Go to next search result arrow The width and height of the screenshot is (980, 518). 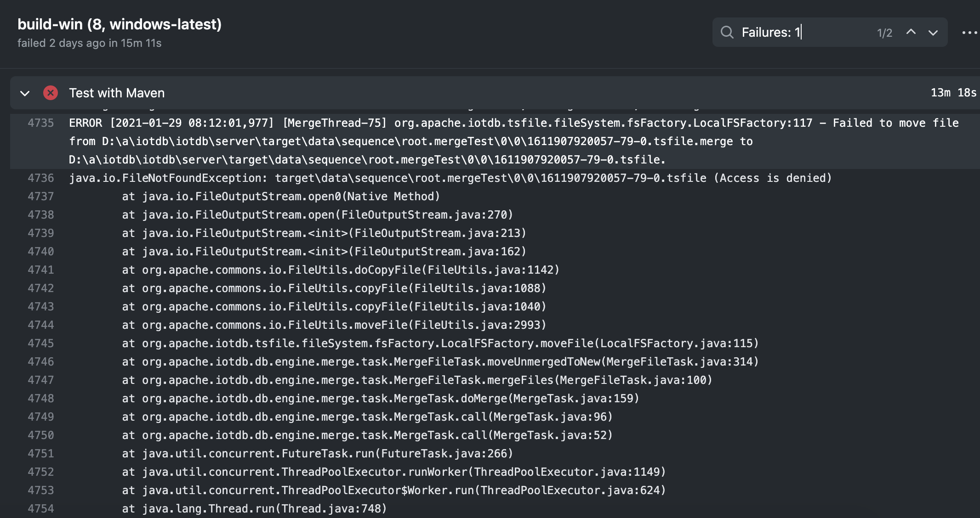933,33
